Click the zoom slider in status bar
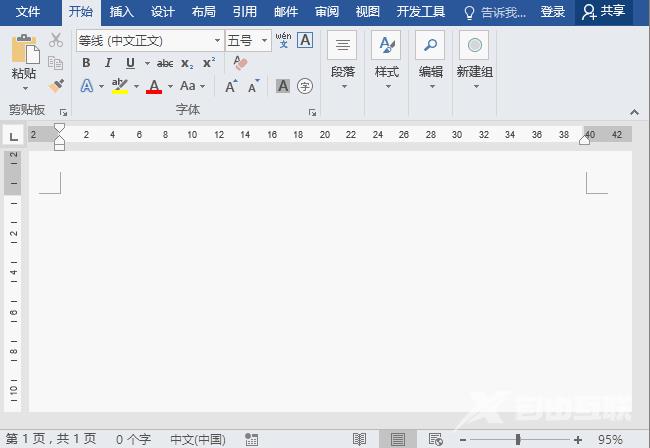The image size is (650, 448). coord(518,439)
